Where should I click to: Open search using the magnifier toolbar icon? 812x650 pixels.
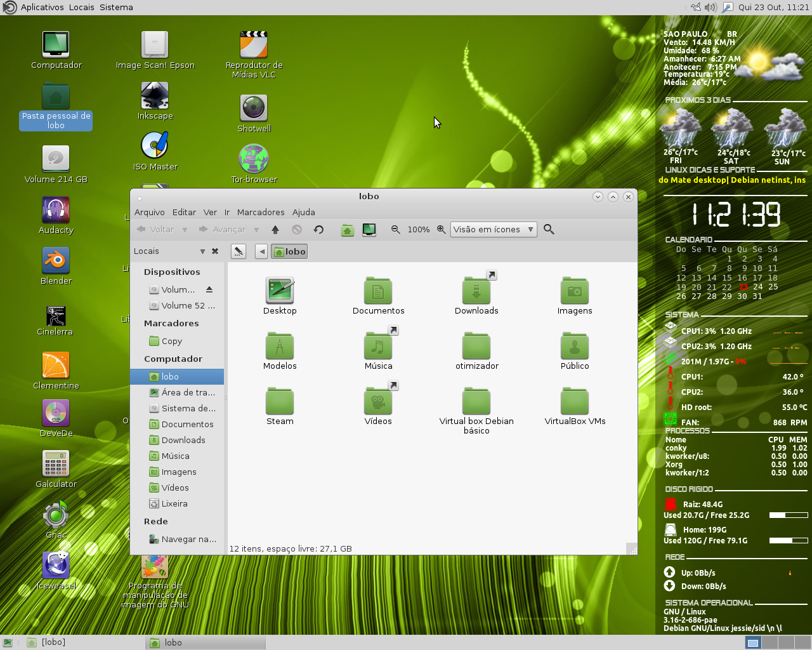click(548, 230)
